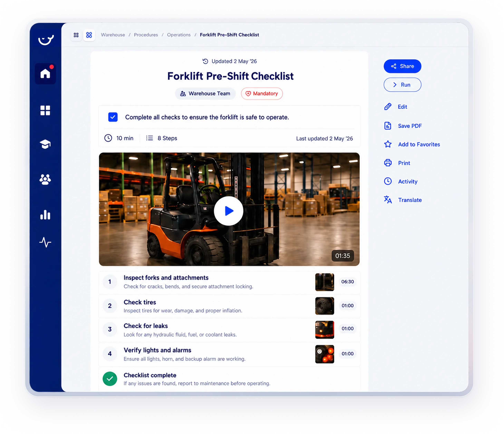Click the 06:30 duration badge

coord(347,282)
